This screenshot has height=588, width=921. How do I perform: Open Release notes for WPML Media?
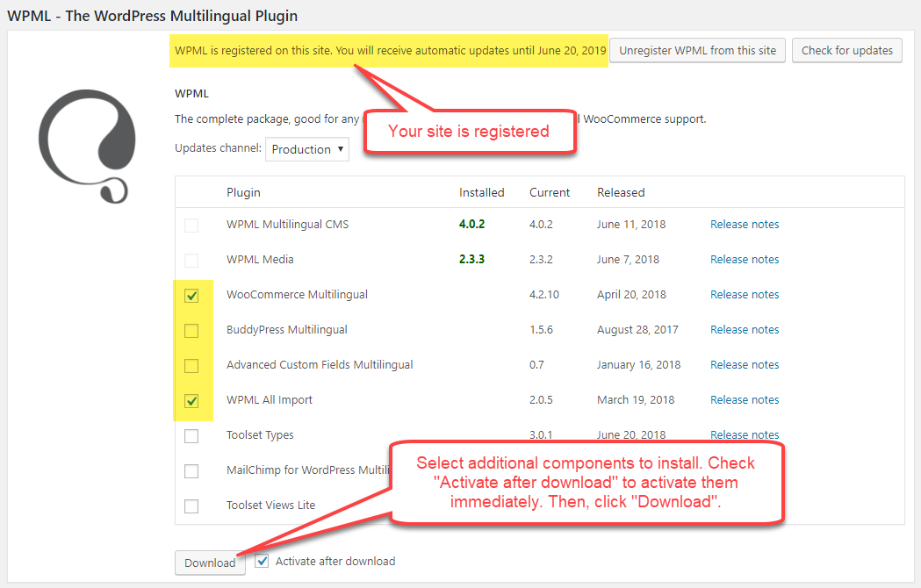[745, 260]
